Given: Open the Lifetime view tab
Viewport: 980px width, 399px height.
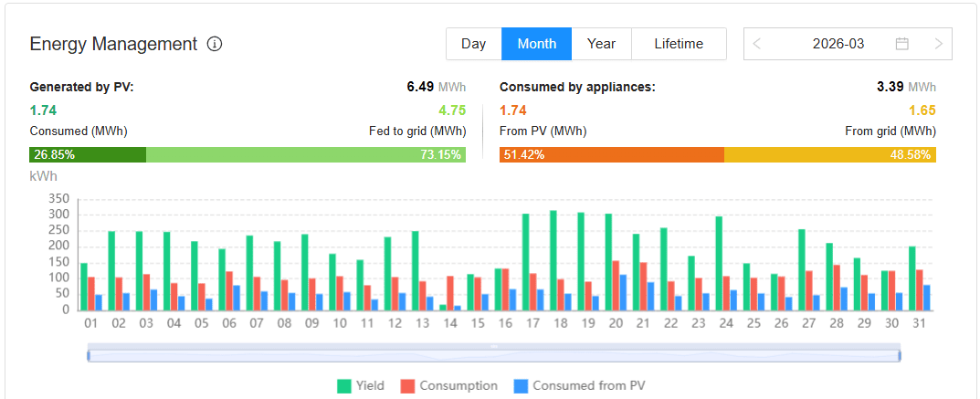Looking at the screenshot, I should coord(679,44).
